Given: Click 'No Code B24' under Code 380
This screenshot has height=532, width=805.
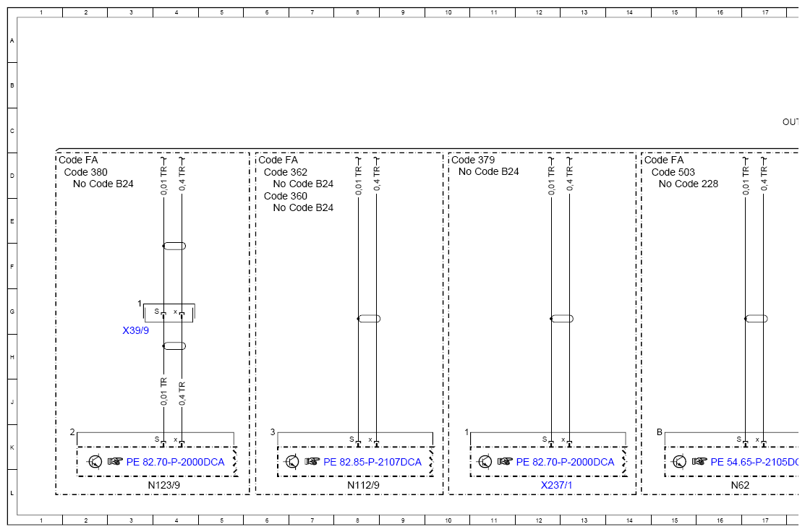Looking at the screenshot, I should 103,184.
